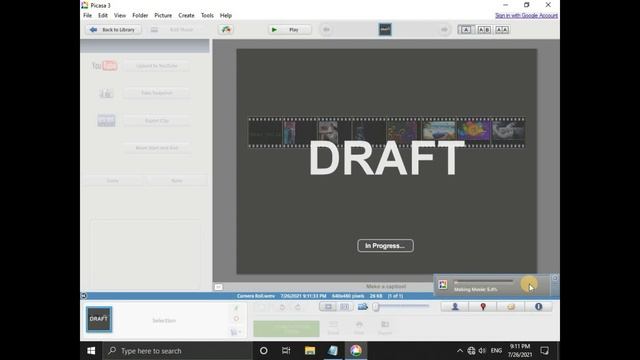Click the rotate clockwise icon

[298, 307]
